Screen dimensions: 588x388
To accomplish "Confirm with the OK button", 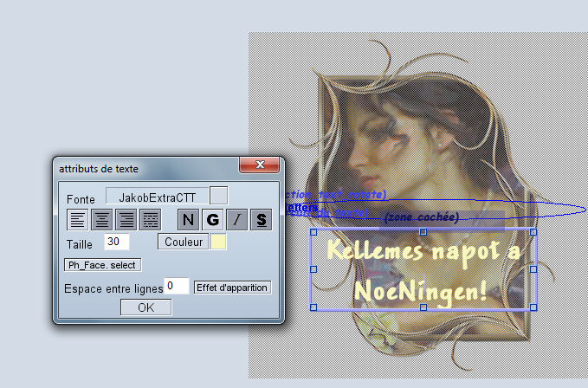I will [145, 307].
